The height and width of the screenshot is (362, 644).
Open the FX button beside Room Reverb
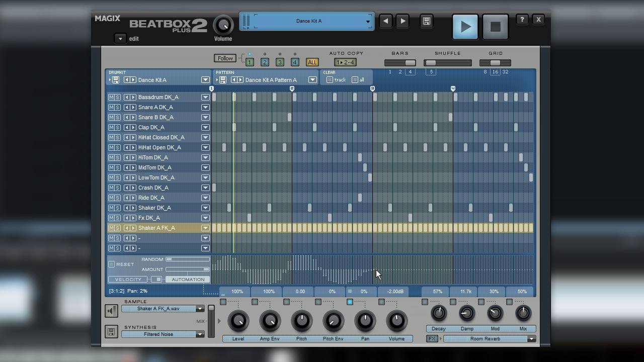coord(432,339)
